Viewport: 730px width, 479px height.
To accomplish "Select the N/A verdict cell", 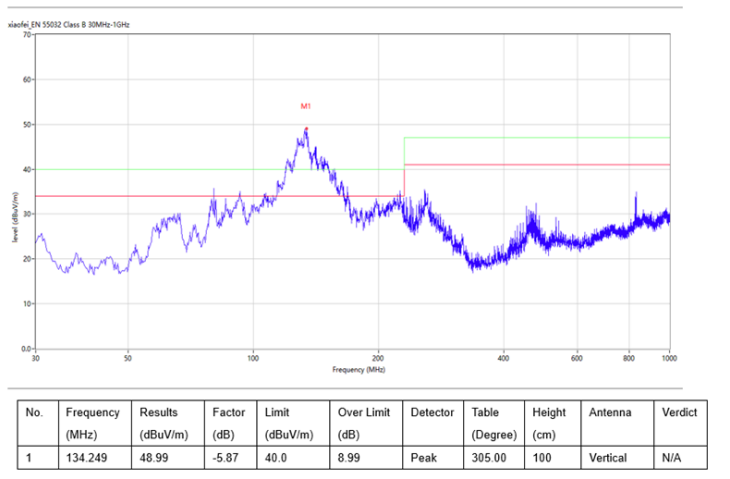I will click(673, 458).
